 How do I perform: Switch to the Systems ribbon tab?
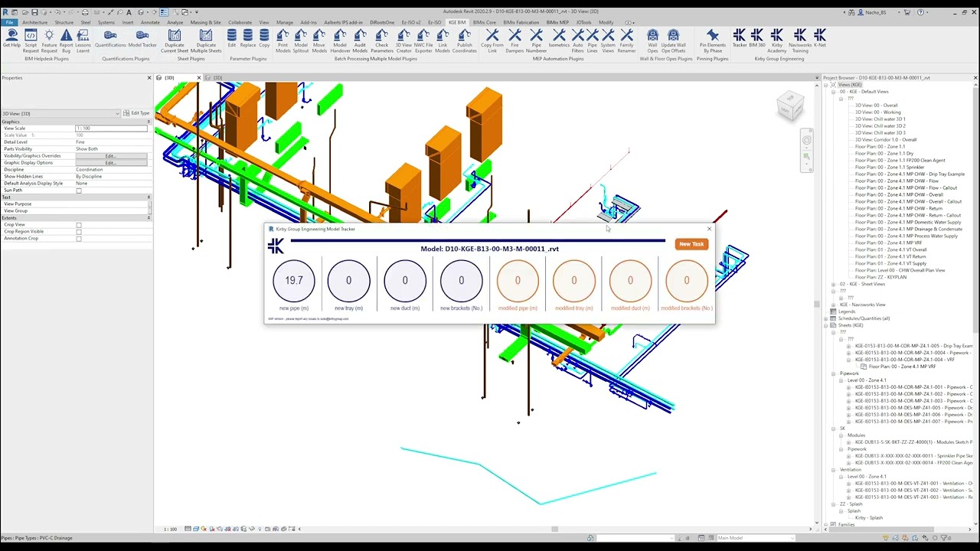(106, 22)
